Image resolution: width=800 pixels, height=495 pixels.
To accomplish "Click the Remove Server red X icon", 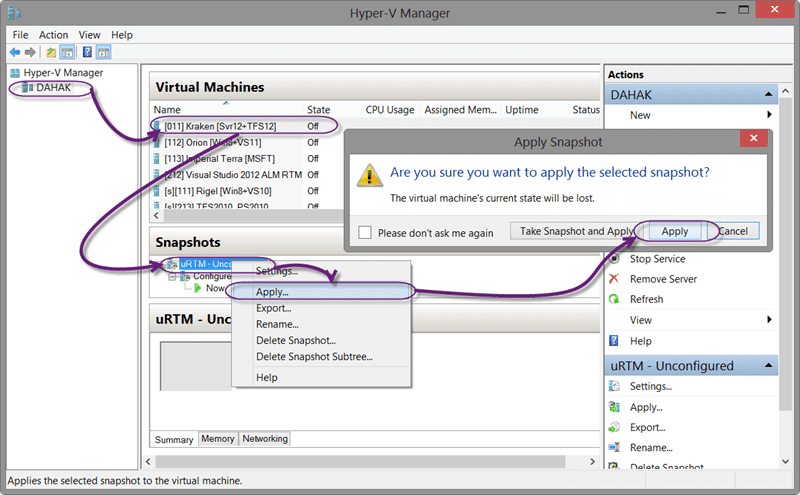I will [614, 279].
